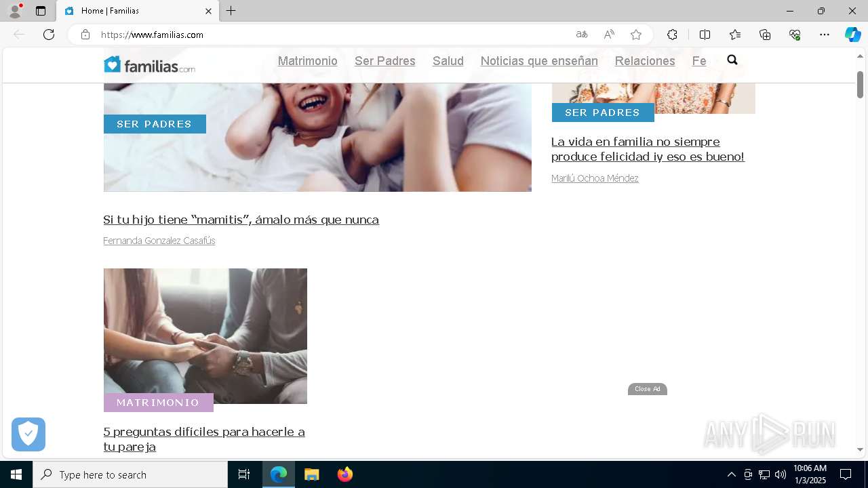The image size is (868, 488).
Task: Click the Close Ad button
Action: (x=648, y=389)
